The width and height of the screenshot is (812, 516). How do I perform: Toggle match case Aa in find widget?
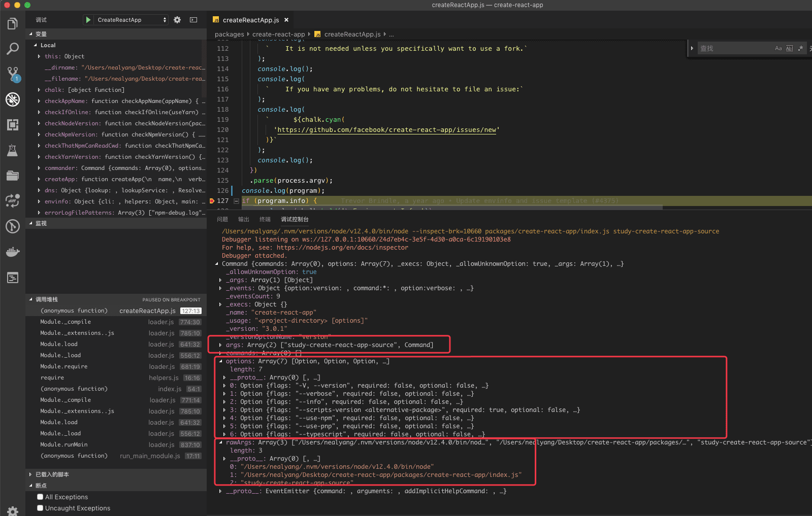tap(778, 48)
